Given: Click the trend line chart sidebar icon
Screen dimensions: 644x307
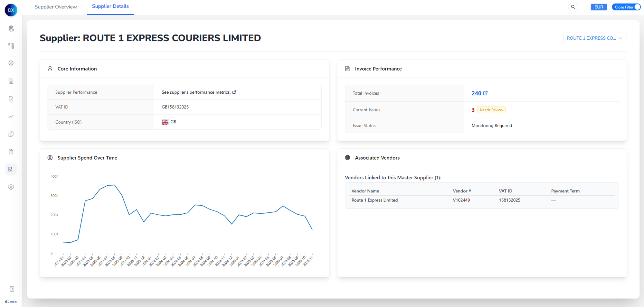Looking at the screenshot, I should pyautogui.click(x=11, y=116).
